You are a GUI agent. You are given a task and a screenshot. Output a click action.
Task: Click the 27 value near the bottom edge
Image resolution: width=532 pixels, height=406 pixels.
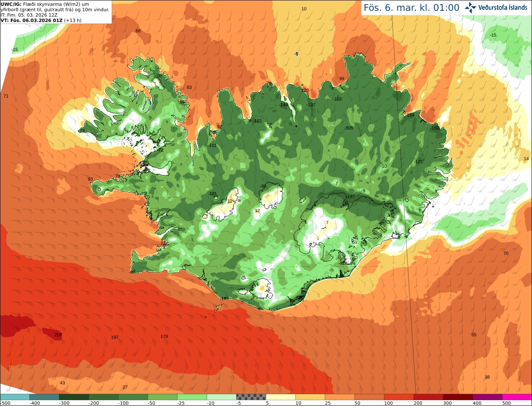pos(125,387)
